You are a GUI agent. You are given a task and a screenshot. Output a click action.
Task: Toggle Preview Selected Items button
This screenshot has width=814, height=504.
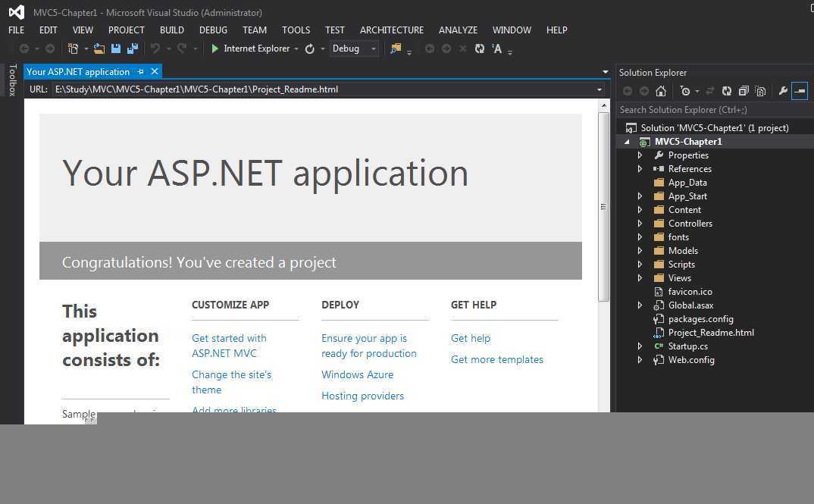[800, 92]
